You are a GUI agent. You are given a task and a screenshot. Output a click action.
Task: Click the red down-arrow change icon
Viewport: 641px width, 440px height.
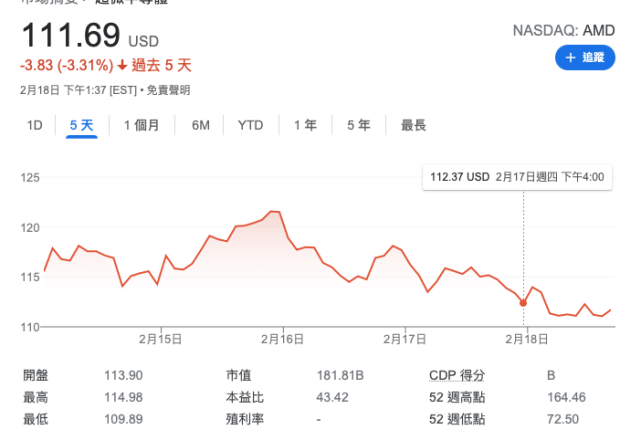tap(122, 65)
